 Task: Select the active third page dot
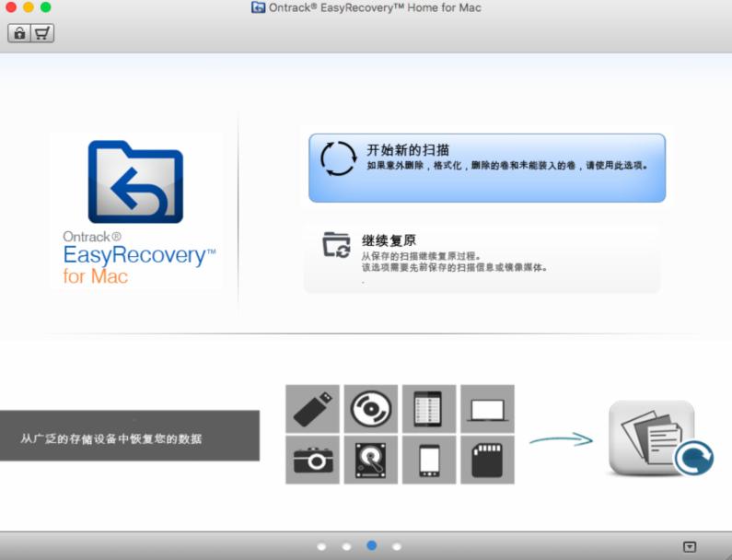click(372, 545)
